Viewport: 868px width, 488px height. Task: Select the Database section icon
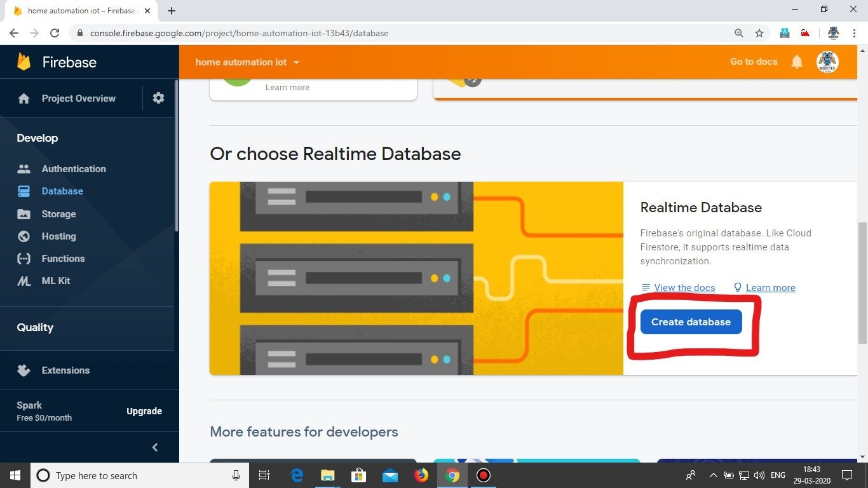coord(24,191)
